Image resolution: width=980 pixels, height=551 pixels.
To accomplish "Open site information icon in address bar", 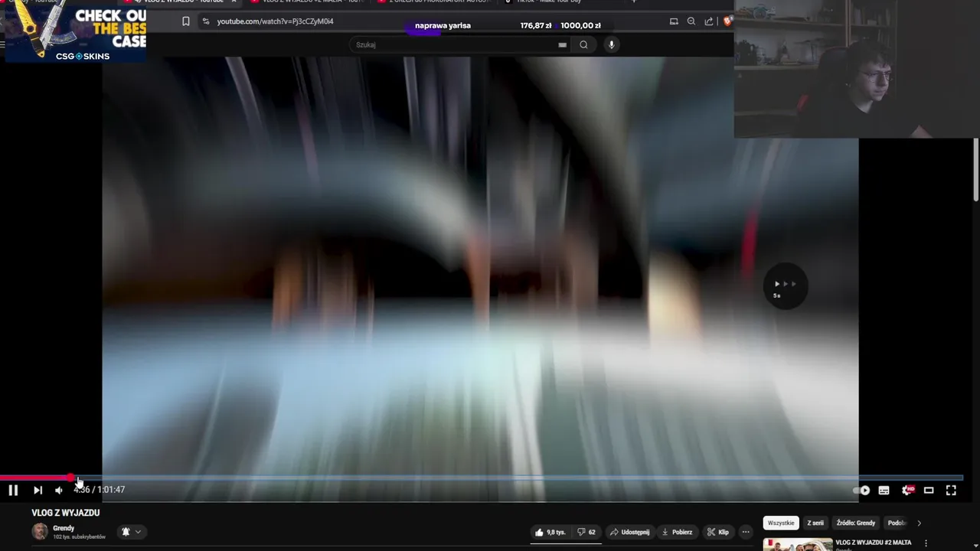I will pos(206,21).
